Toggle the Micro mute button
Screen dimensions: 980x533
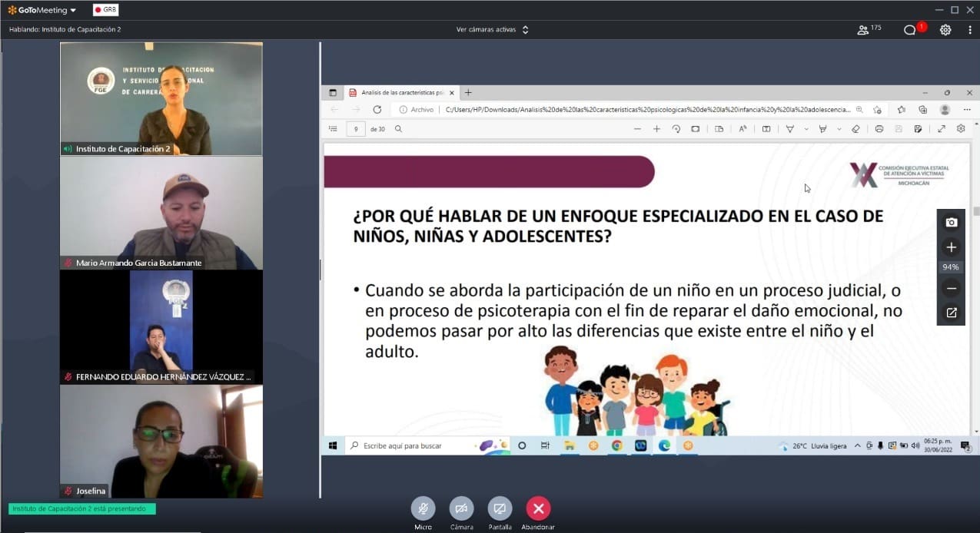click(x=423, y=508)
